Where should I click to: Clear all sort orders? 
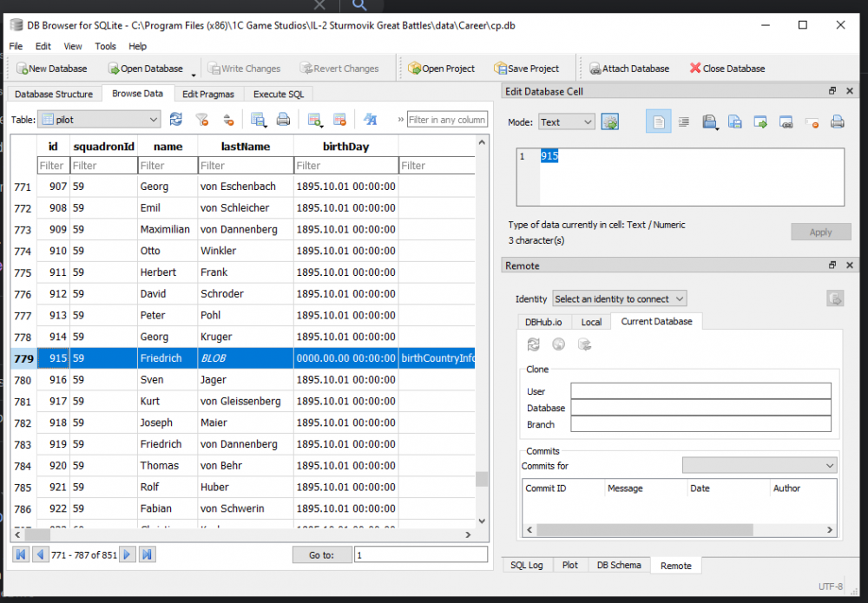click(228, 119)
